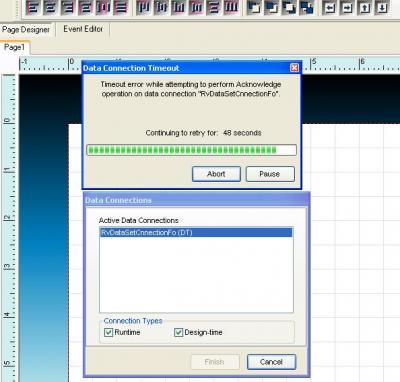Viewport: 400px width, 382px height.
Task: Move selected component behind one layer
Action: coord(307,7)
